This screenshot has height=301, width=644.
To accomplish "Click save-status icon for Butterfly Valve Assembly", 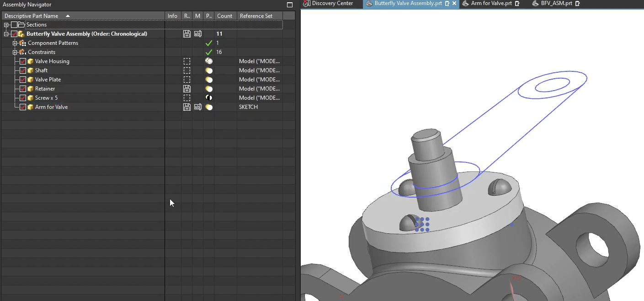I will click(186, 34).
